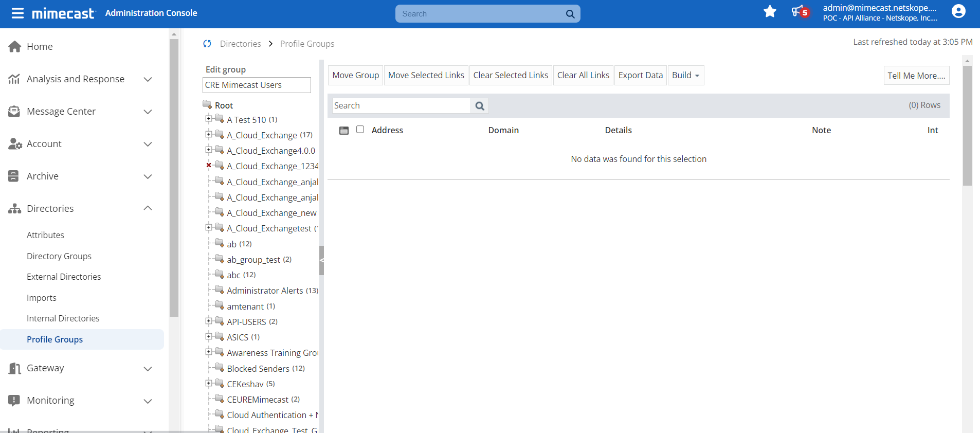Viewport: 980px width, 433px height.
Task: Click the main content vertical scrollbar
Action: (967, 125)
